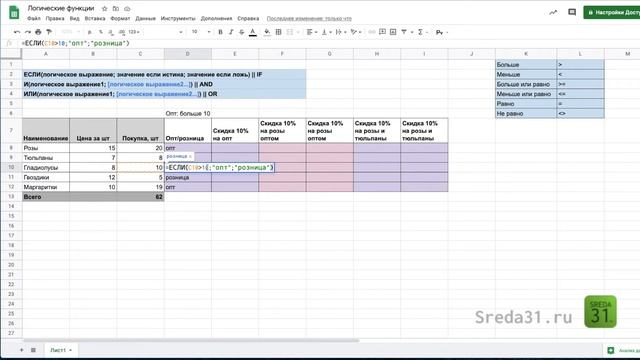Click the Merge cells icon

tap(290, 32)
